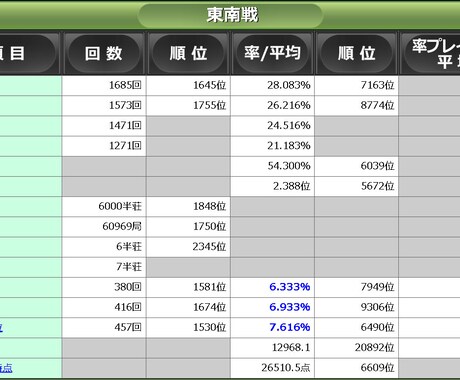Select cell 28.083%
Screen dimensions: 460x380
tap(272, 85)
